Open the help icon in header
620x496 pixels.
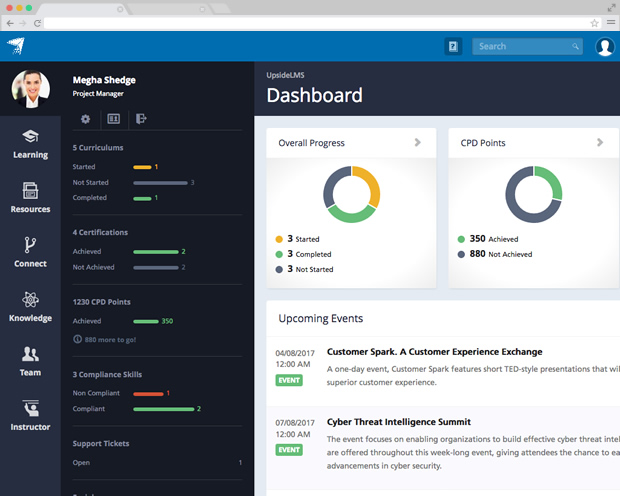(x=453, y=47)
